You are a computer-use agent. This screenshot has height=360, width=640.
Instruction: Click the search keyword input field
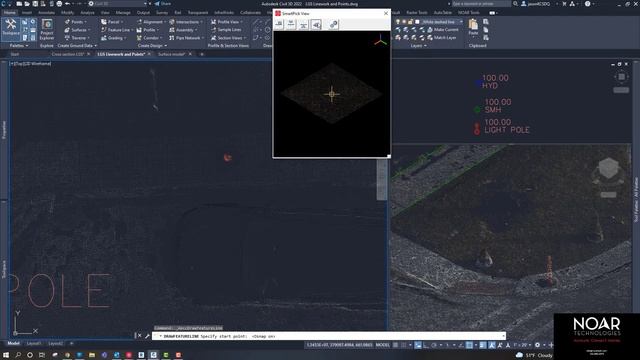pyautogui.click(x=481, y=4)
